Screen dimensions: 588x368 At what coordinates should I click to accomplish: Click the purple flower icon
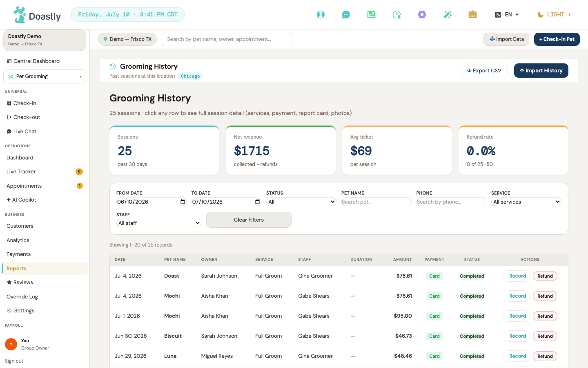[422, 15]
